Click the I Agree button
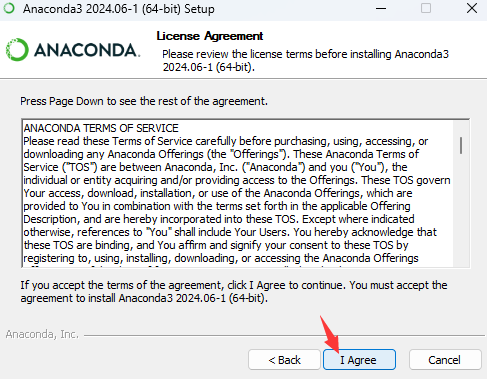The width and height of the screenshot is (487, 379). tap(359, 360)
